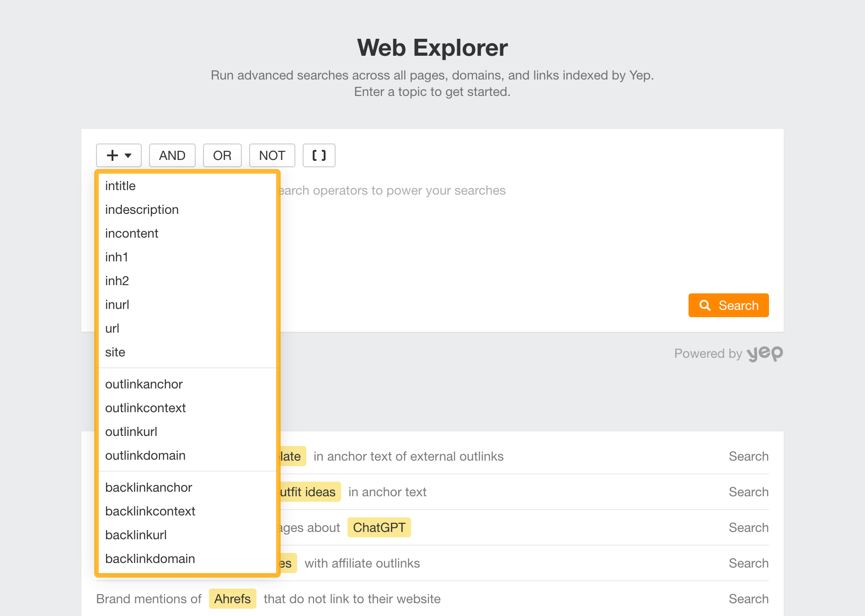Add the AND operator to the query

click(x=172, y=155)
